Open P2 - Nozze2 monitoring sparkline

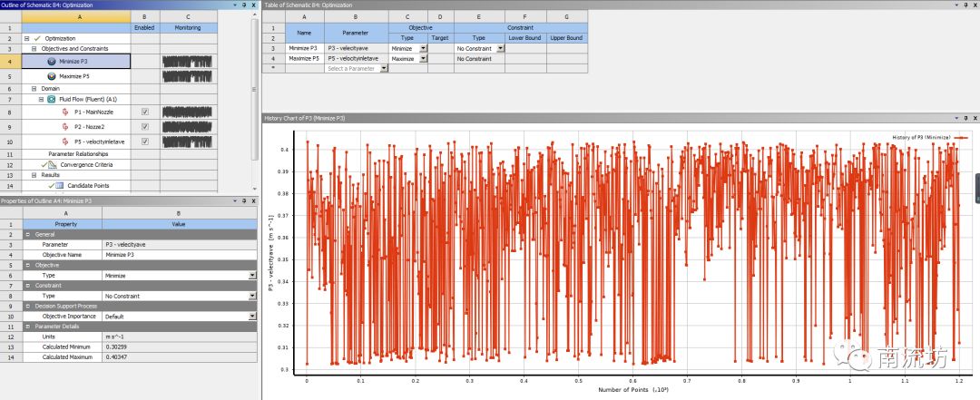[x=188, y=127]
